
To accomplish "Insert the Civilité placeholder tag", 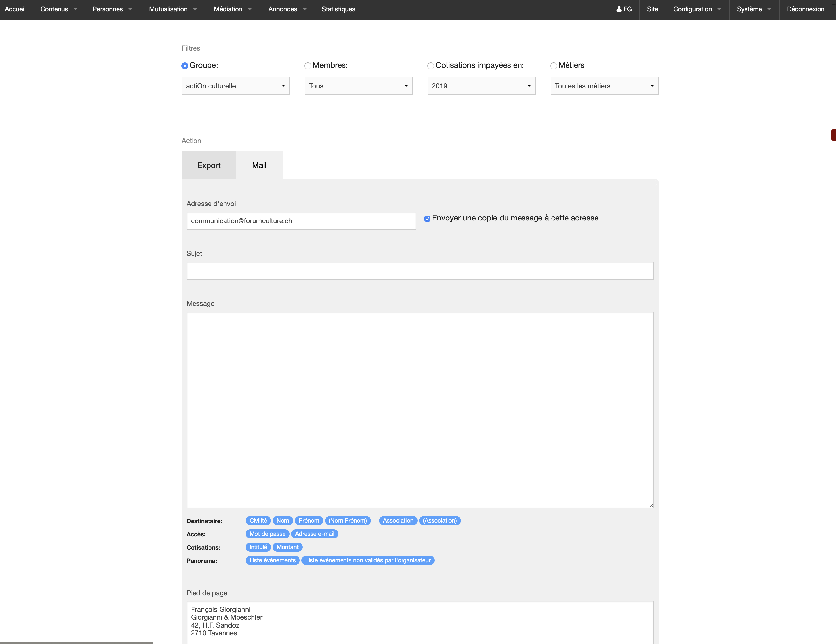I will [x=258, y=520].
